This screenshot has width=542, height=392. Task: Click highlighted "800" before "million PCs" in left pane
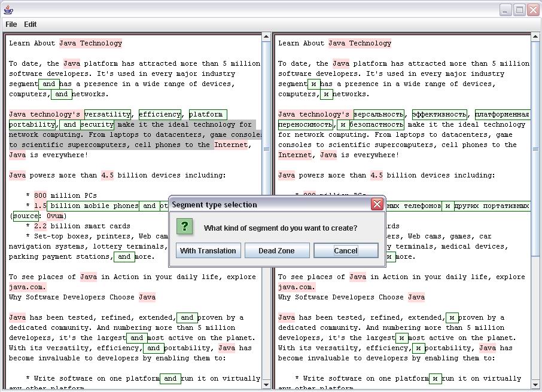(40, 195)
